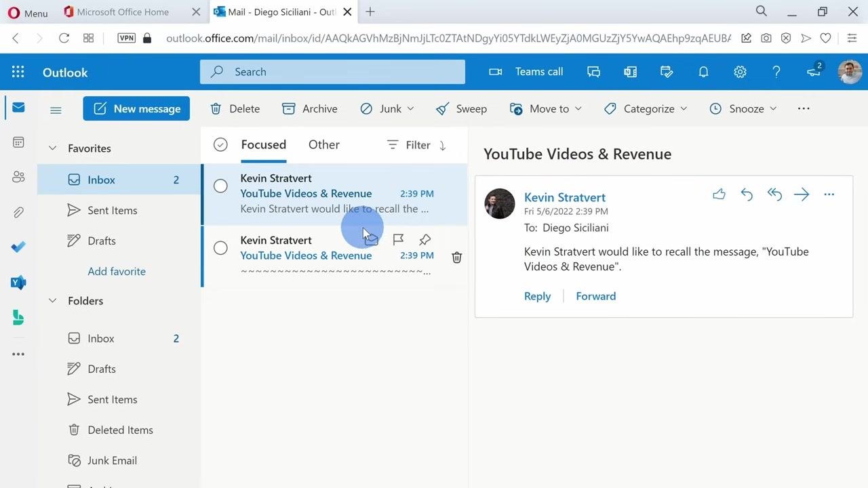Image resolution: width=868 pixels, height=488 pixels.
Task: Open the Outlook add-in icon in header
Action: tap(630, 72)
